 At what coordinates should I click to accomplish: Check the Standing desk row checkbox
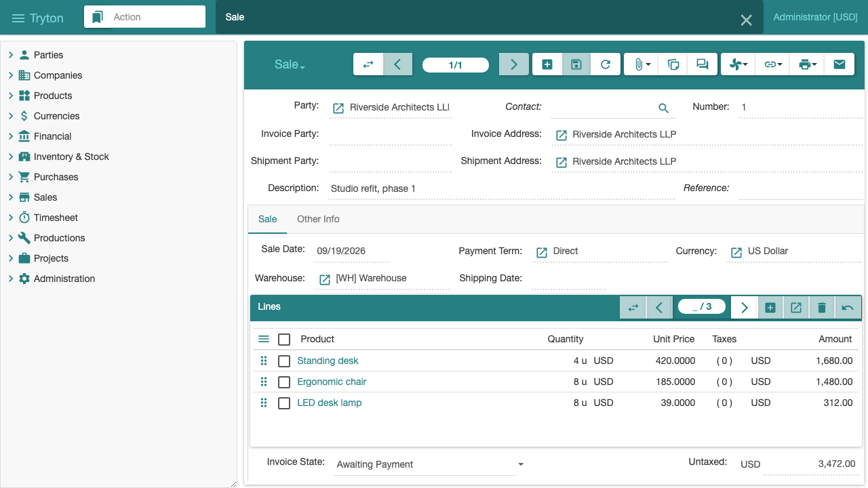click(284, 361)
